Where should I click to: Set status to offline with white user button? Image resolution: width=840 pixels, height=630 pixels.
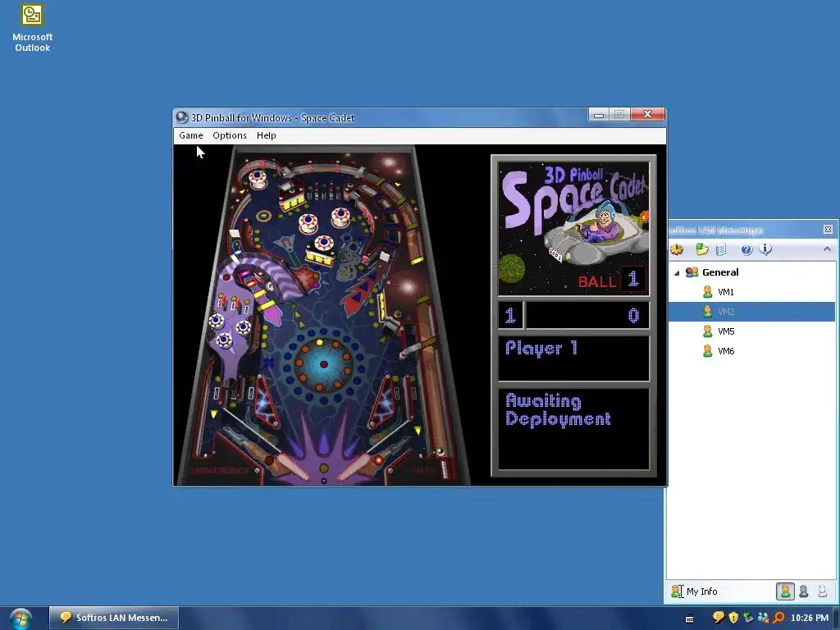tap(822, 591)
